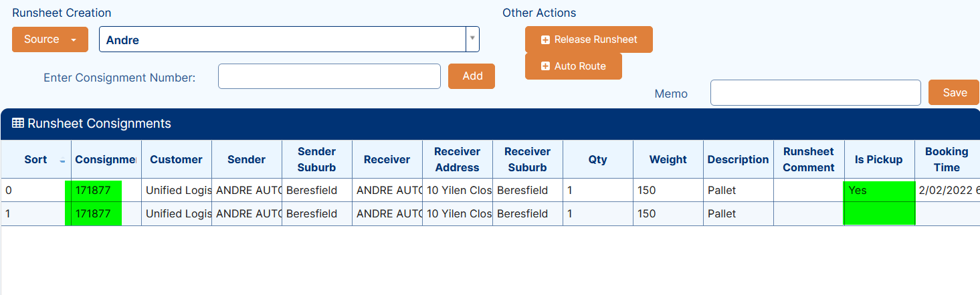Focus the Enter Consignment Number field
The width and height of the screenshot is (980, 295).
click(329, 76)
